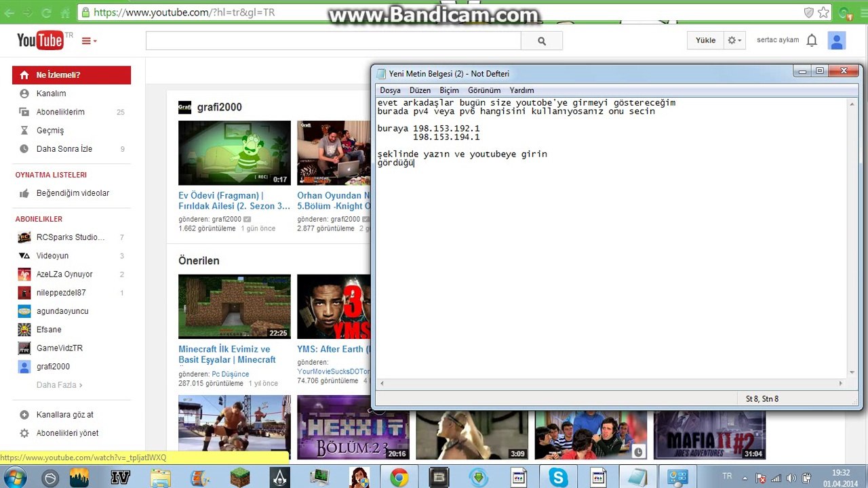Open grafi2000 channel section header
Screen dimensions: 868x488
pyautogui.click(x=219, y=107)
